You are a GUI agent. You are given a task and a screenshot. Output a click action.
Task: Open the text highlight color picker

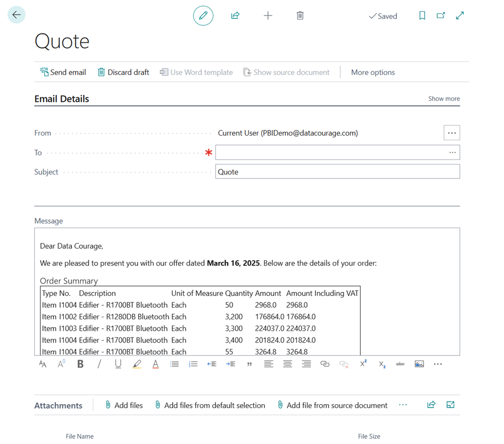(137, 364)
